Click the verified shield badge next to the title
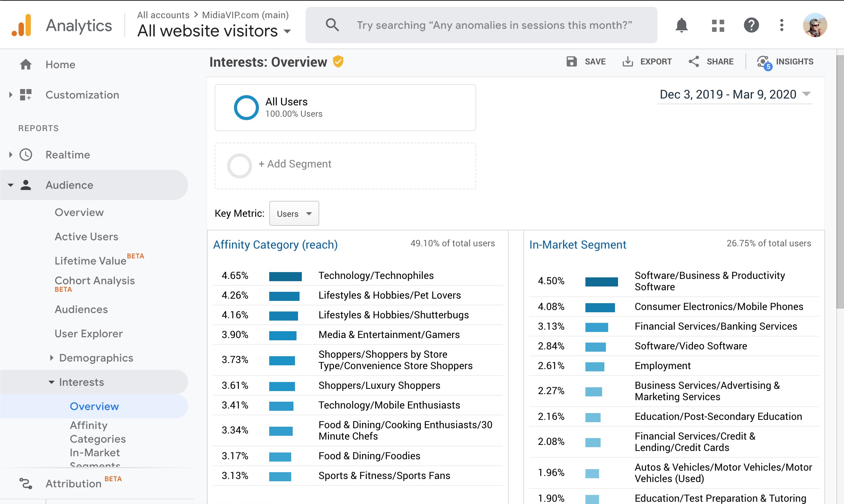Viewport: 844px width, 504px height. coord(338,61)
